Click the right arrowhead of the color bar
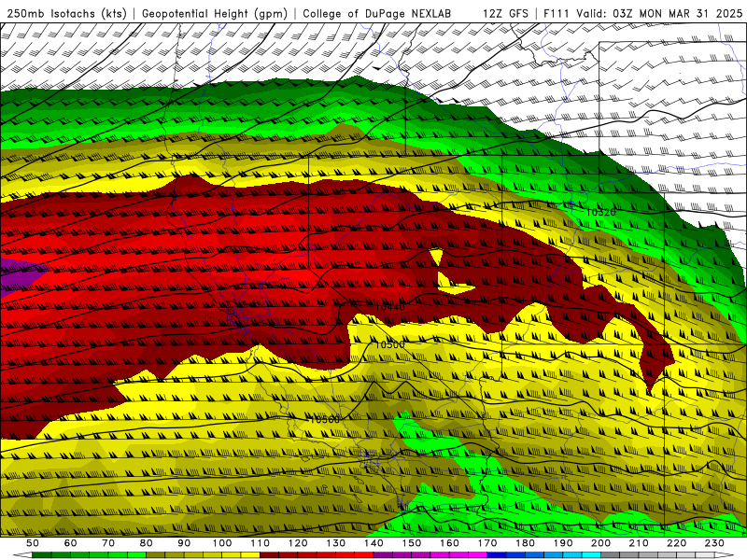Image resolution: width=747 pixels, height=560 pixels. [725, 554]
